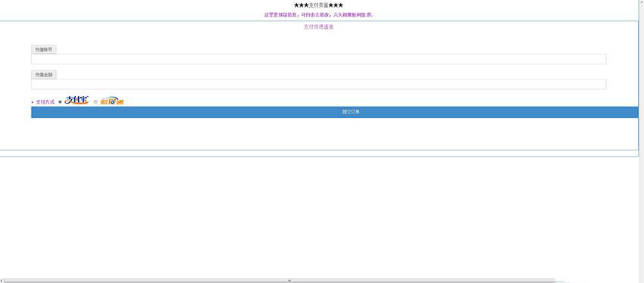Screen dimensions: 644x283
Task: Focus the 充值金额 amount input field
Action: coord(319,84)
